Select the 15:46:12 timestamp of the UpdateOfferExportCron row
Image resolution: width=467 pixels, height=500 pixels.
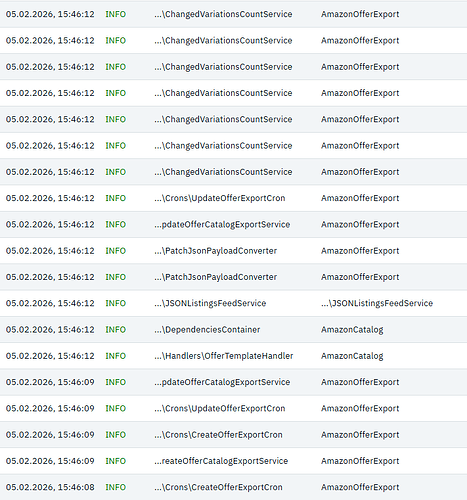(x=50, y=198)
